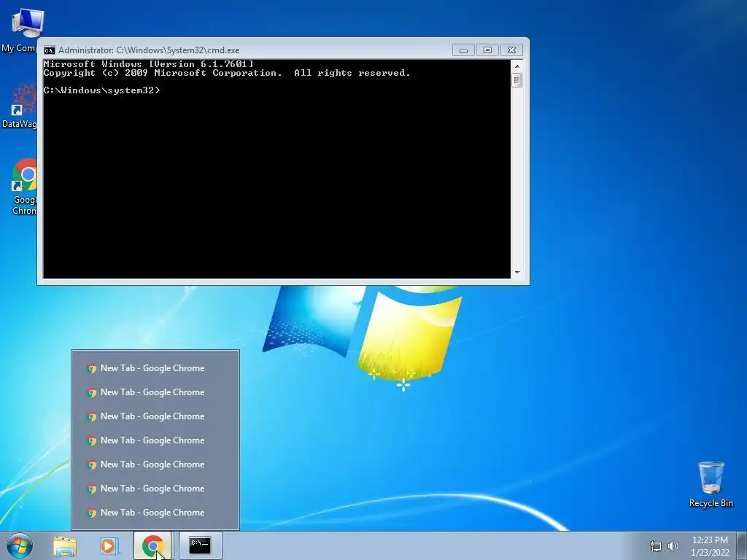Click the Show desktop button at the taskbar's end
The image size is (747, 560).
pyautogui.click(x=742, y=546)
